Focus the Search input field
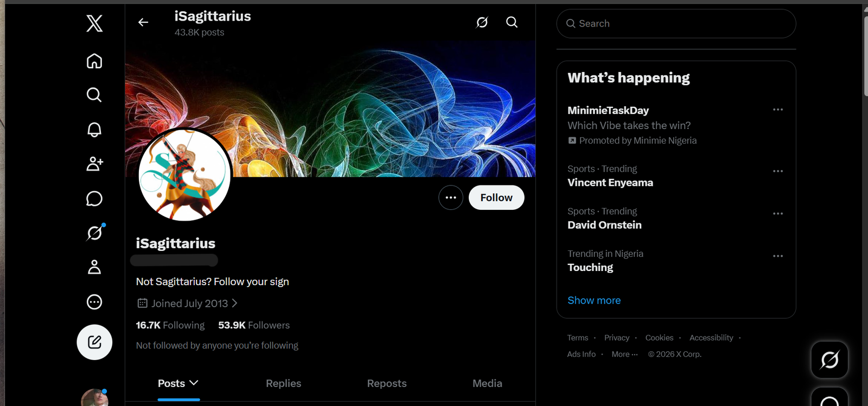Image resolution: width=868 pixels, height=406 pixels. [676, 24]
